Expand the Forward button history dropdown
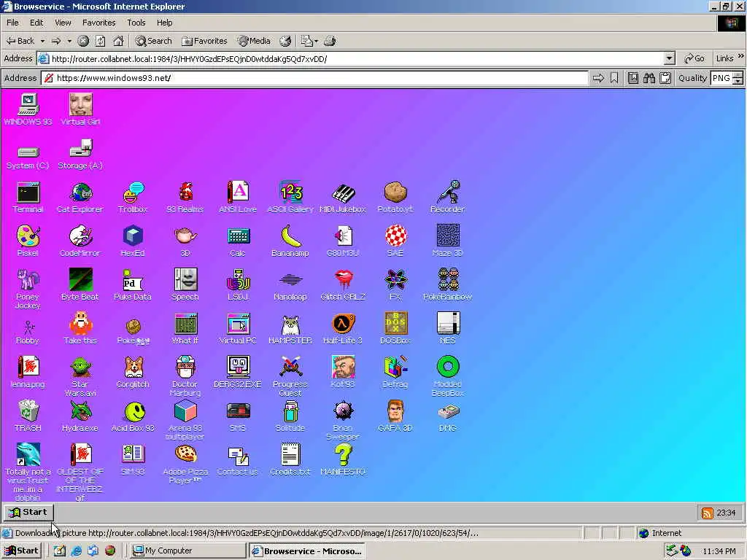Image resolution: width=747 pixels, height=560 pixels. [69, 41]
